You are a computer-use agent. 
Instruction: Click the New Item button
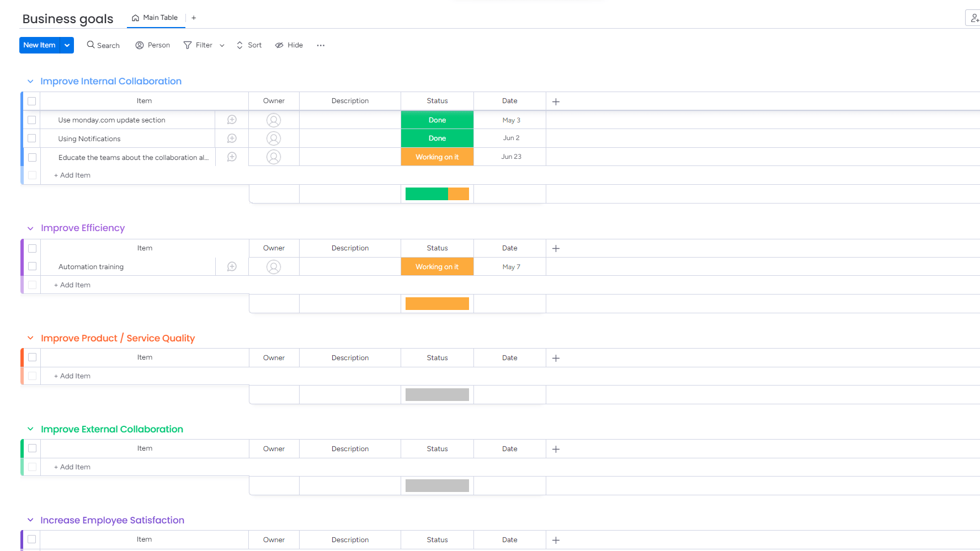click(x=39, y=45)
